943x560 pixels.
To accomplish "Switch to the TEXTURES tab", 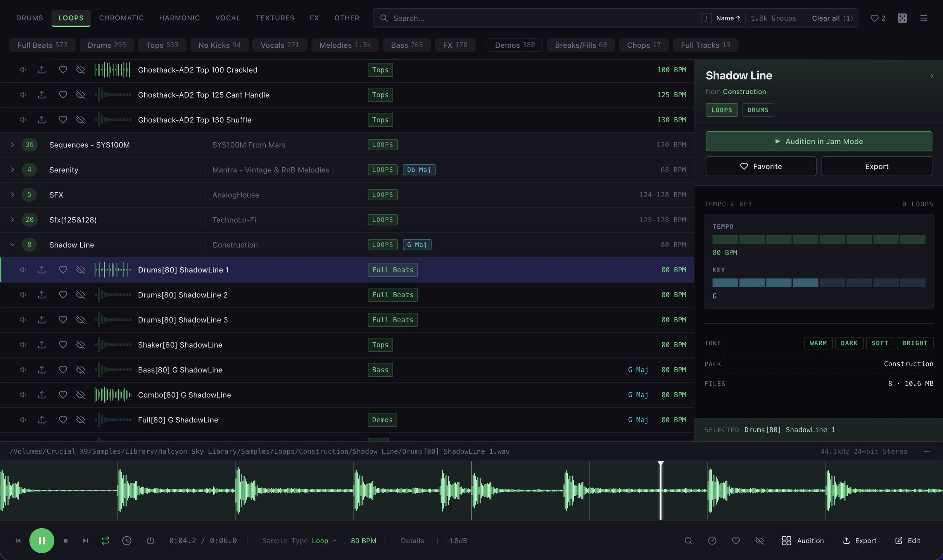I will coord(275,18).
